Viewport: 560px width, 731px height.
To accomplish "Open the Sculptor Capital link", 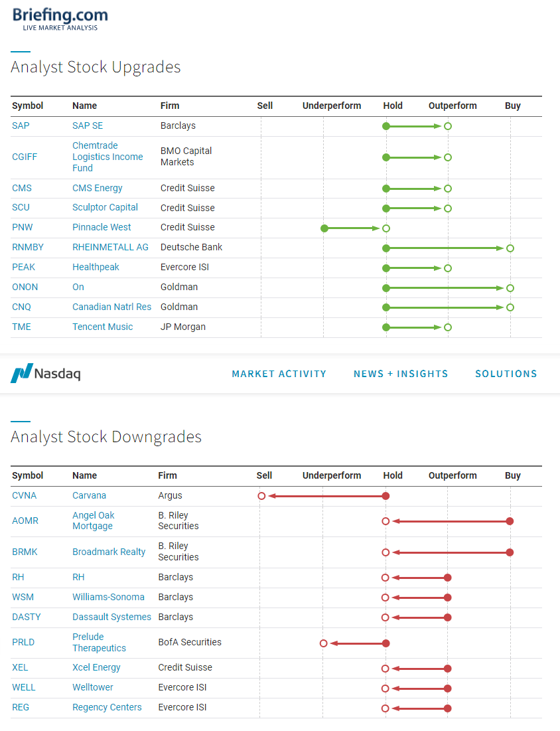I will (105, 207).
